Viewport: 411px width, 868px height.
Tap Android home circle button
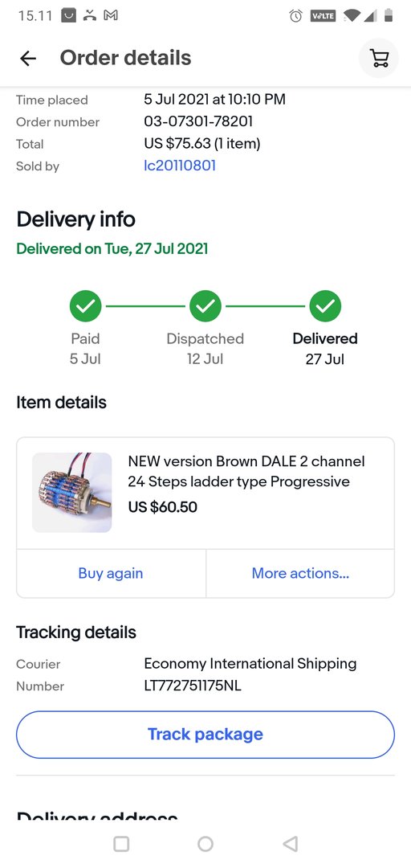205,844
